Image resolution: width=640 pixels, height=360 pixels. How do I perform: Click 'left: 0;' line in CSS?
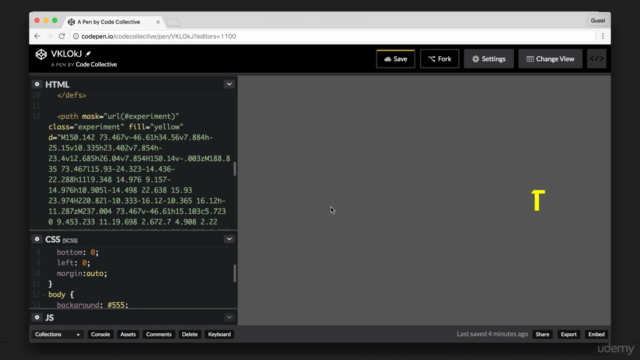[73, 263]
